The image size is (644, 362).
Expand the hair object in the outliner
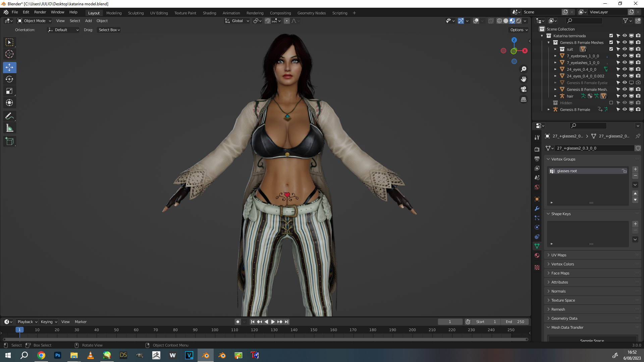pos(555,96)
